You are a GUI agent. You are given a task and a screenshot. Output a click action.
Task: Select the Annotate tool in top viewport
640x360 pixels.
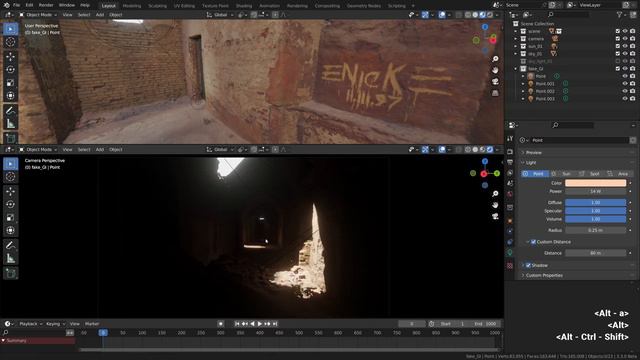[11, 111]
